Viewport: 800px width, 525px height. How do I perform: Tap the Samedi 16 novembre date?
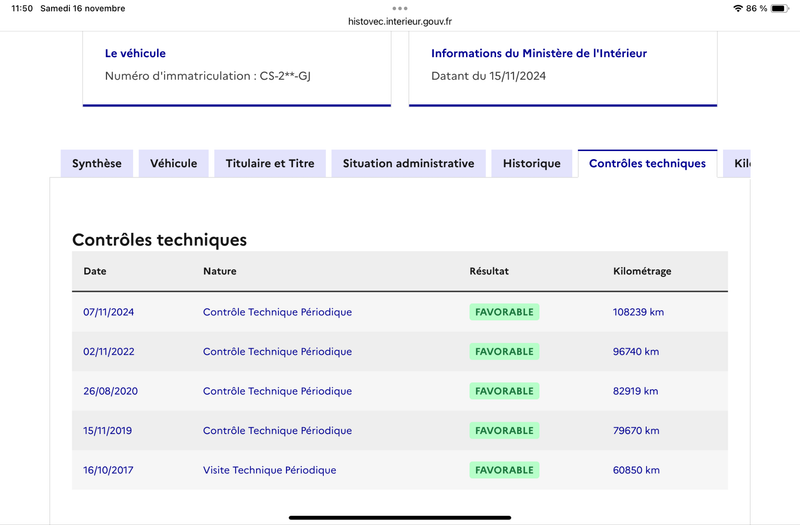pos(83,8)
